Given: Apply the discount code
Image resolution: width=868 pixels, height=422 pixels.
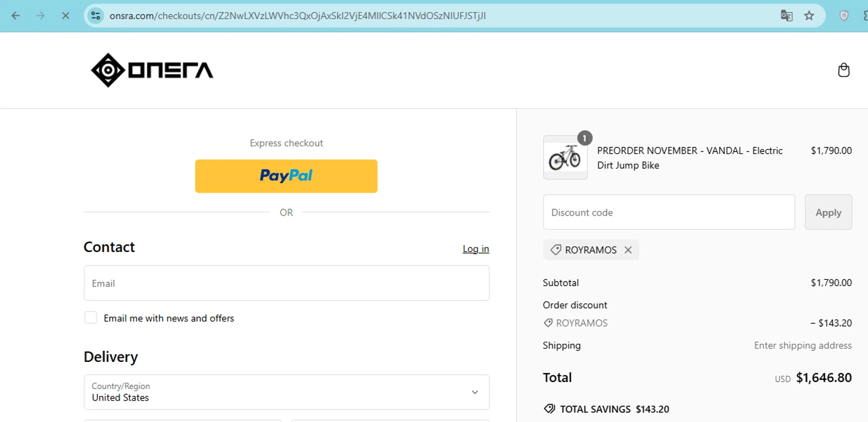Looking at the screenshot, I should point(828,212).
